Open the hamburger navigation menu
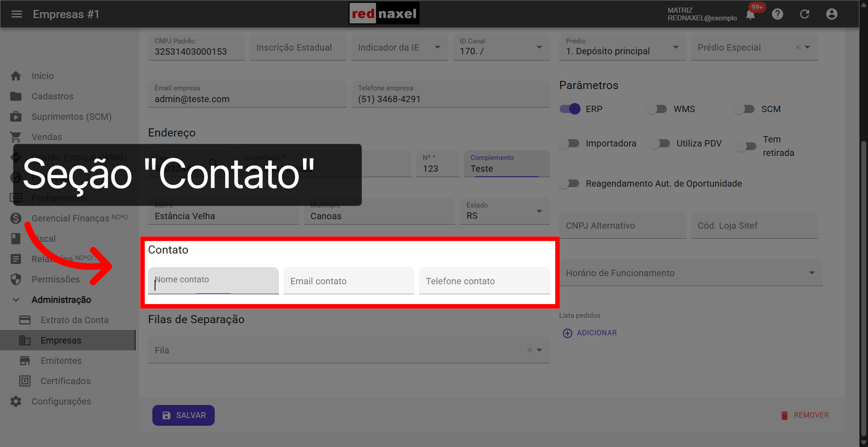868x447 pixels. point(17,14)
